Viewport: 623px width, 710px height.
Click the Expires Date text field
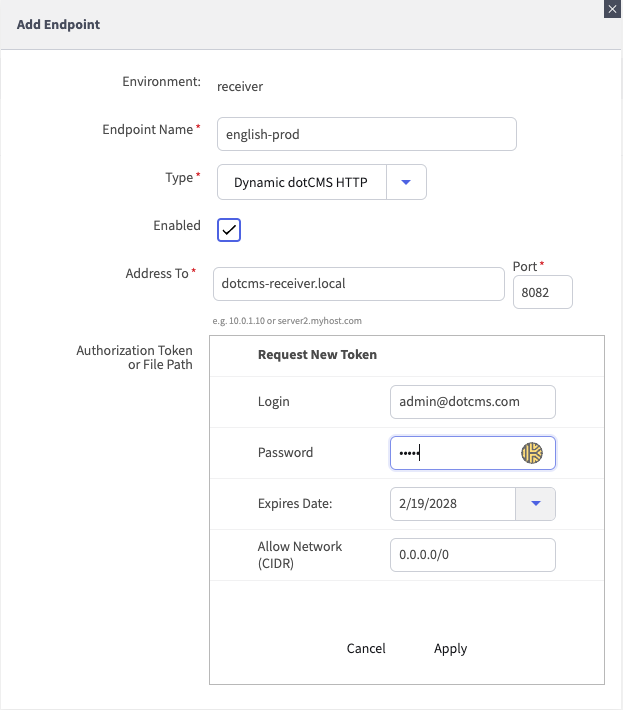pos(452,504)
